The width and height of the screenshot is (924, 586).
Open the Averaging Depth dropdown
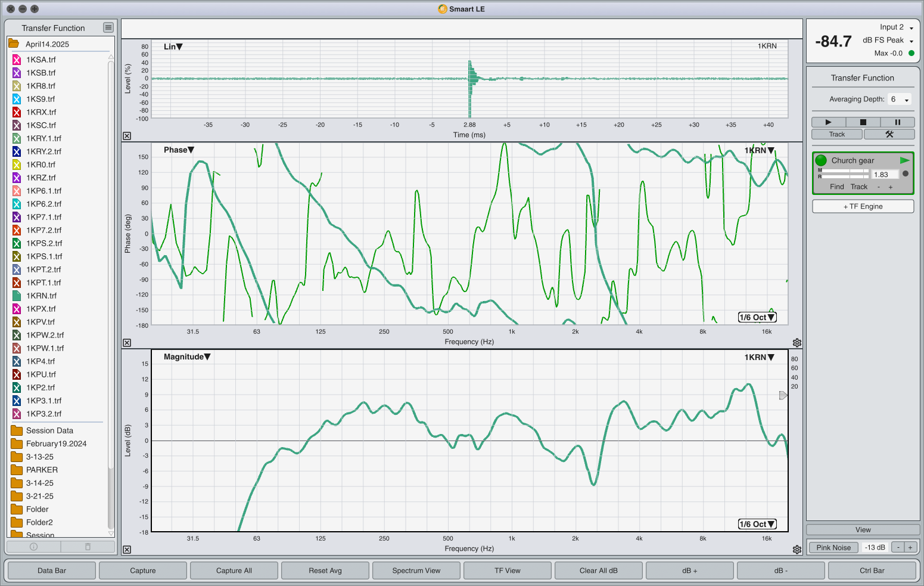[x=900, y=100]
